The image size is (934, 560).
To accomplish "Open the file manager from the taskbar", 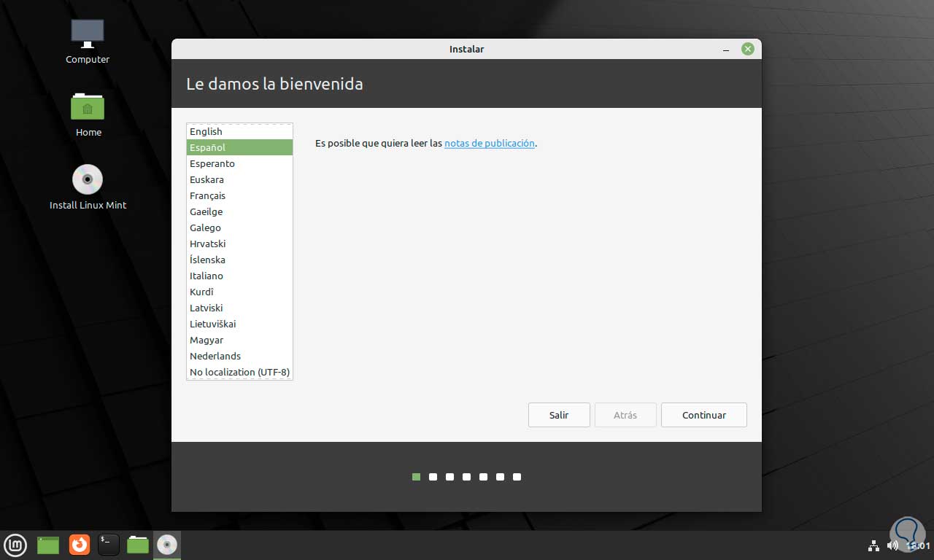I will (x=137, y=545).
